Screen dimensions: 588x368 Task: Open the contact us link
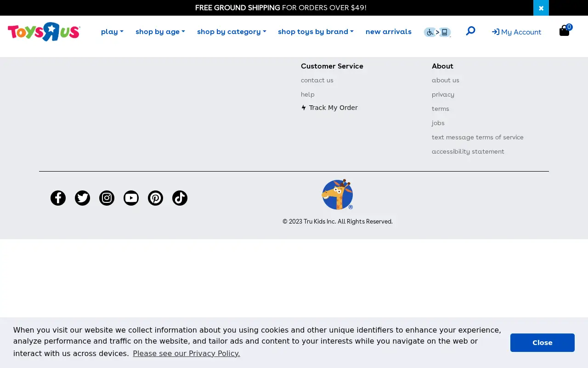[317, 80]
